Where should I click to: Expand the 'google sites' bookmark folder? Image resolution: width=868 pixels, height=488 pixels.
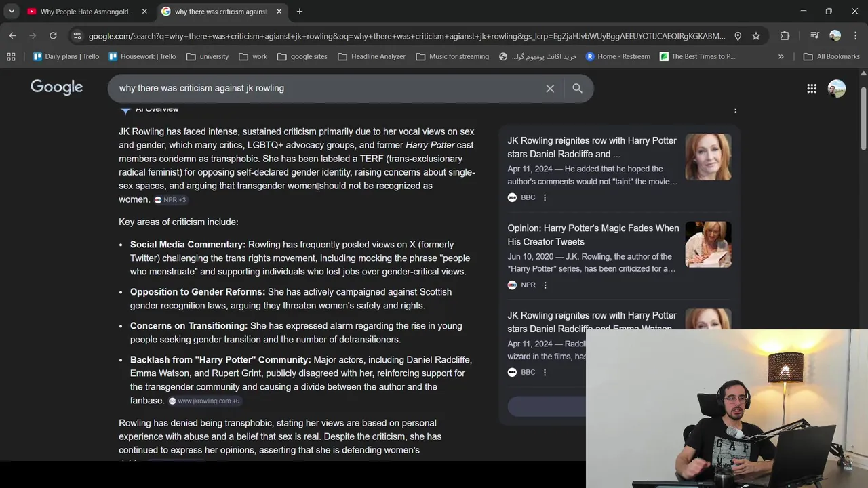tap(302, 56)
